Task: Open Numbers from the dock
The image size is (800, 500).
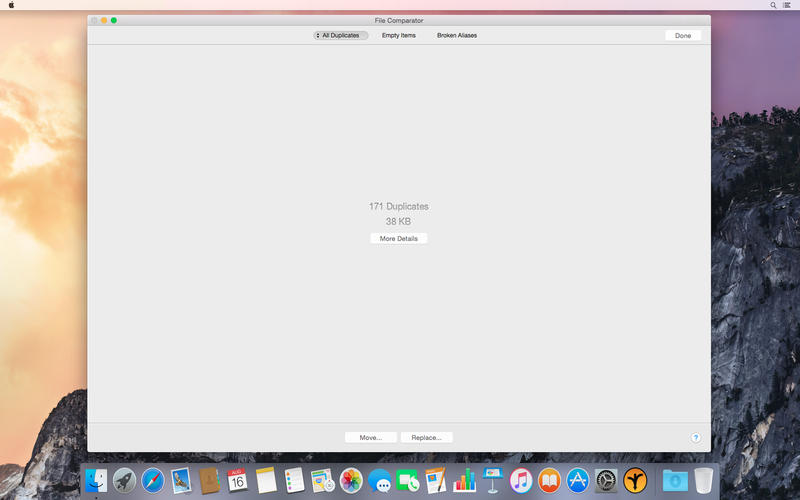Action: (x=464, y=480)
